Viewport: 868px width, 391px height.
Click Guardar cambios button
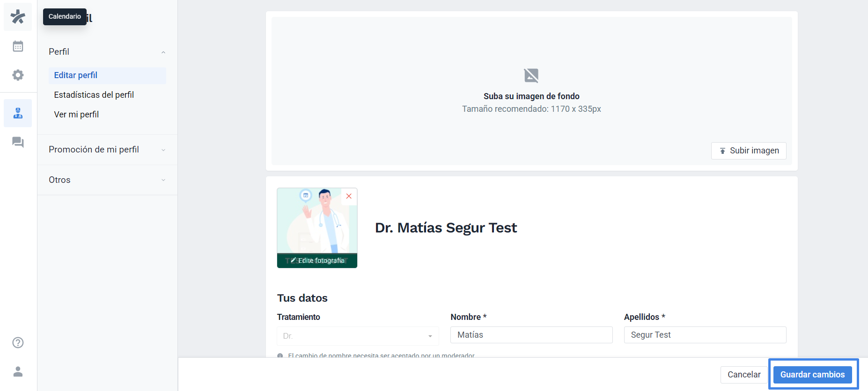click(x=813, y=375)
